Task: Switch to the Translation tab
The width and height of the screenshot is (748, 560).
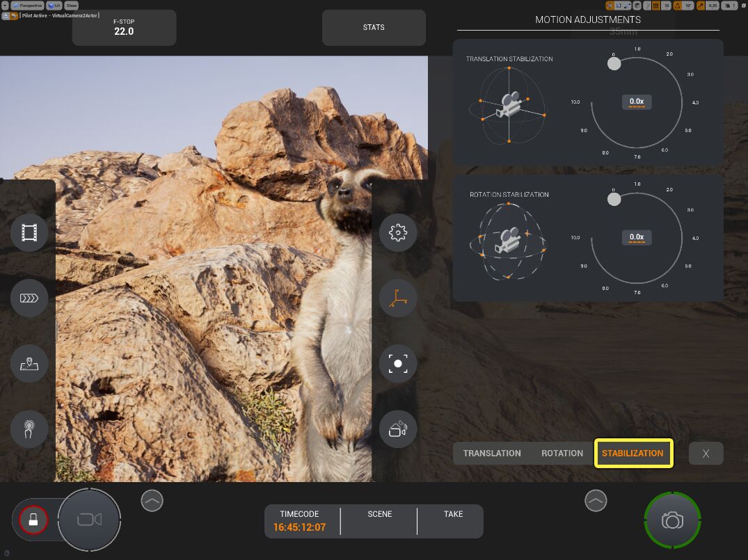Action: click(492, 454)
